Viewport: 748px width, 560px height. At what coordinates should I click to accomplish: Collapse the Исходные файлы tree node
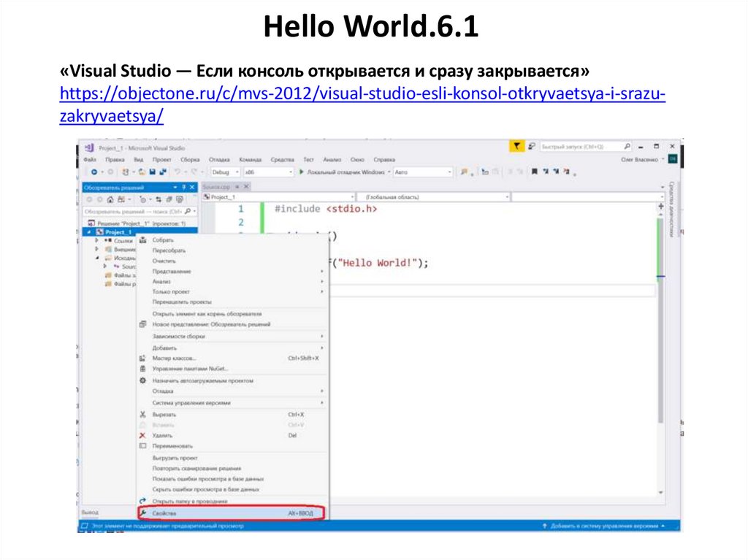[x=97, y=258]
